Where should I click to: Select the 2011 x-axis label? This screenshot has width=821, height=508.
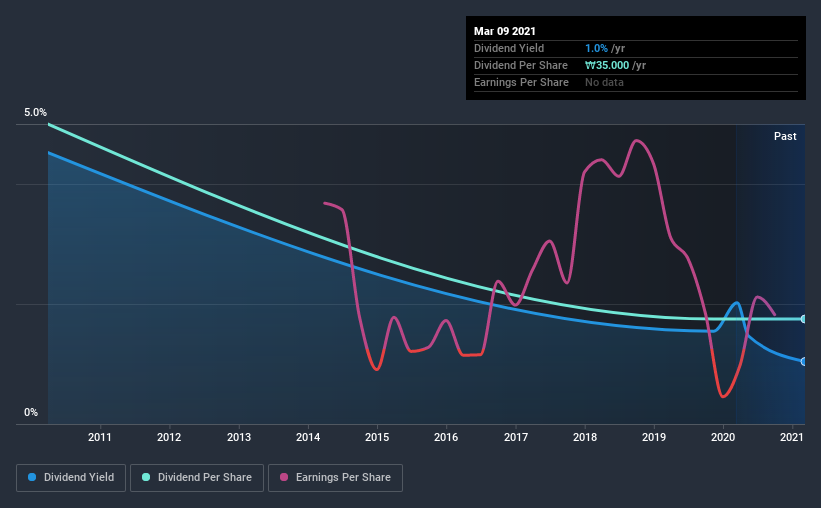click(99, 437)
